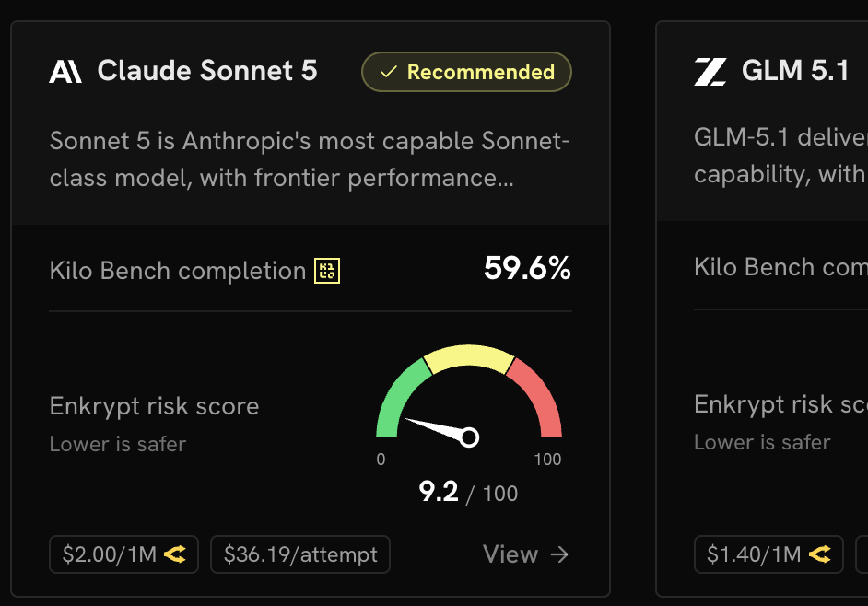Screen dimensions: 868x606
Task: Open the GLM 5.1 model title
Action: pyautogui.click(x=795, y=71)
